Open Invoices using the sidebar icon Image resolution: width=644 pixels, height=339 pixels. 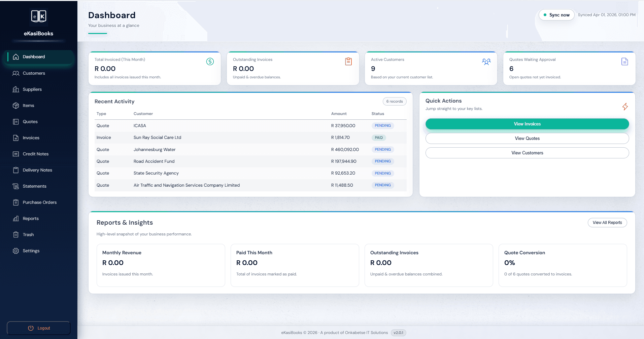[16, 138]
